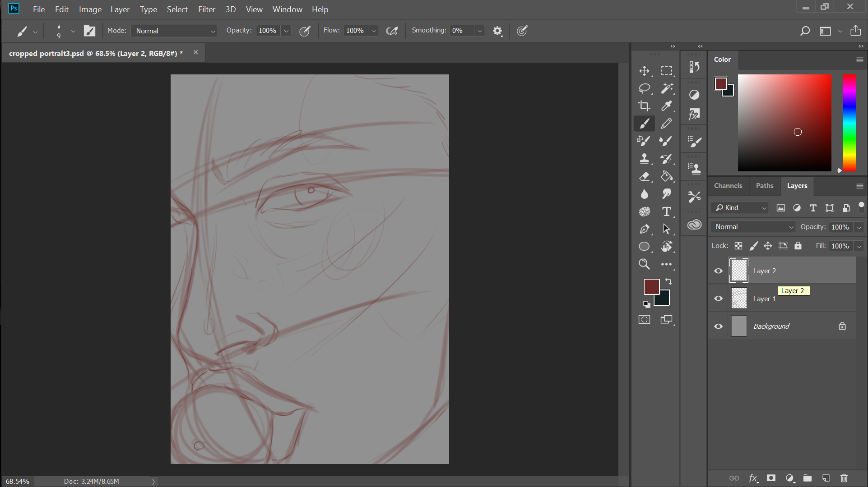Viewport: 868px width, 487px height.
Task: Swap foreground and background colors
Action: 669,281
